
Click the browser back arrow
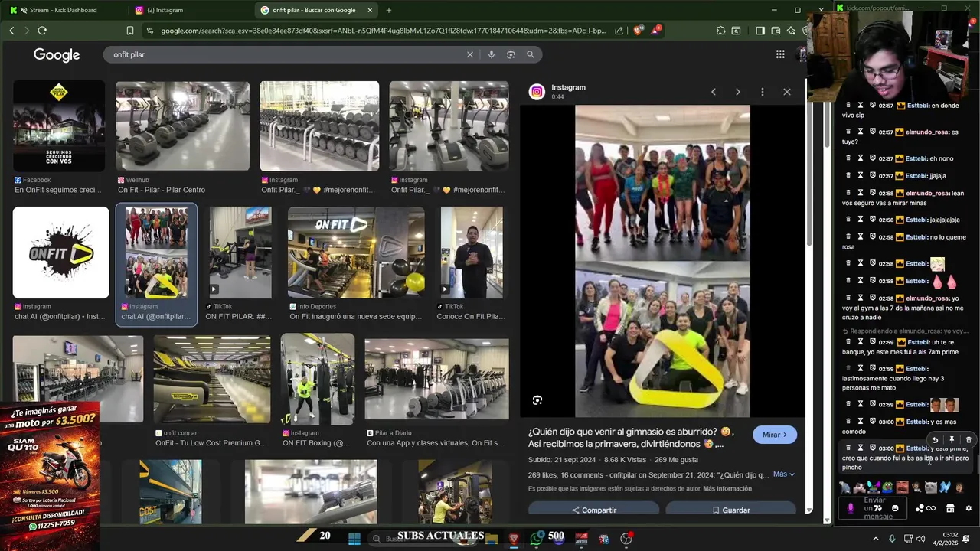(11, 31)
